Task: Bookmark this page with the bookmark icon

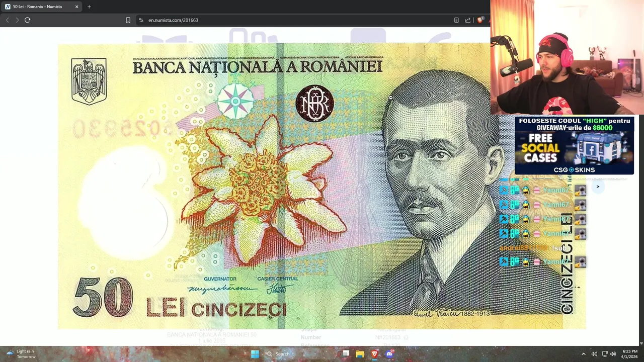Action: [128, 20]
